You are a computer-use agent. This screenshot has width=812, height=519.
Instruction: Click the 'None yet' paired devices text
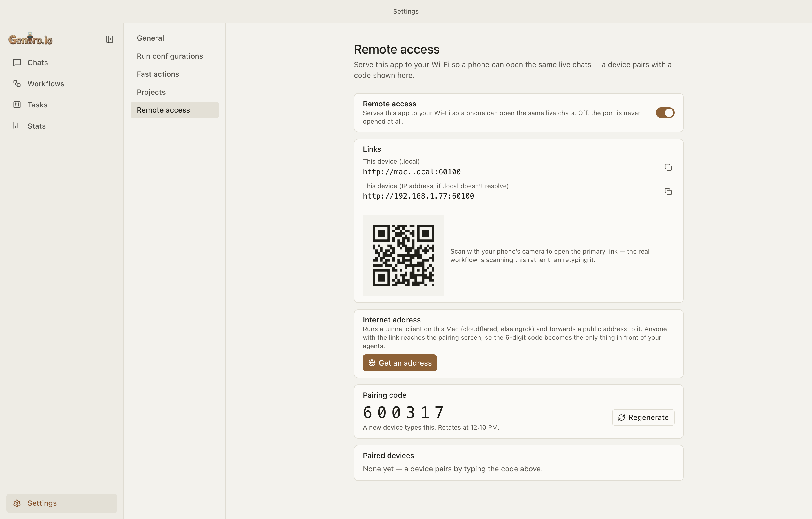[x=453, y=469]
